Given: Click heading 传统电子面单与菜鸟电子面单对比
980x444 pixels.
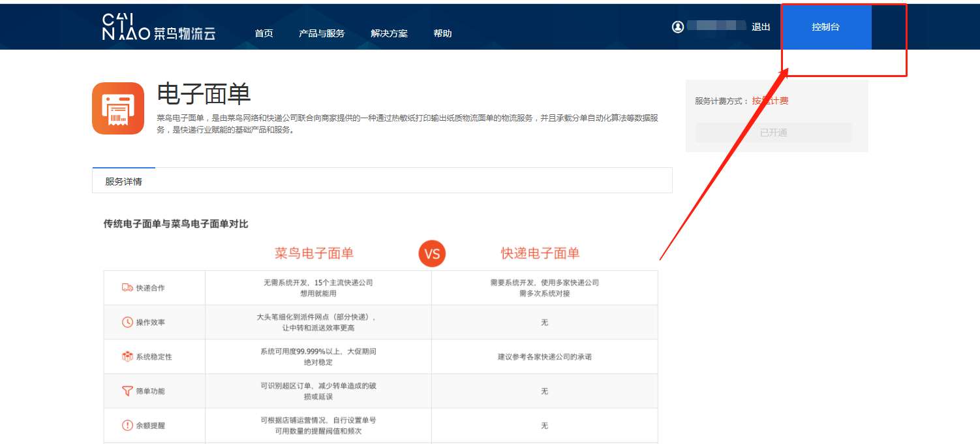Looking at the screenshot, I should (x=176, y=224).
